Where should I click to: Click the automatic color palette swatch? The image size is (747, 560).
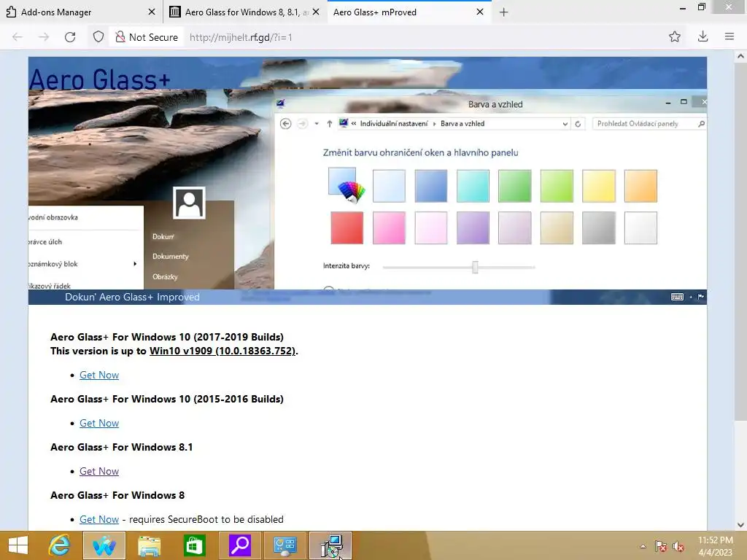[x=347, y=185]
